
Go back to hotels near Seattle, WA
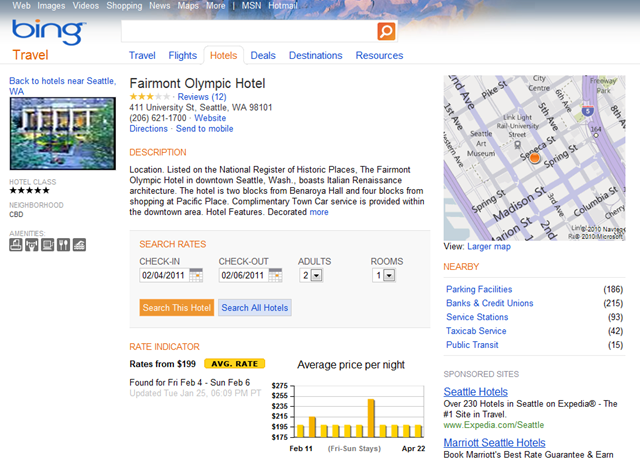click(62, 86)
